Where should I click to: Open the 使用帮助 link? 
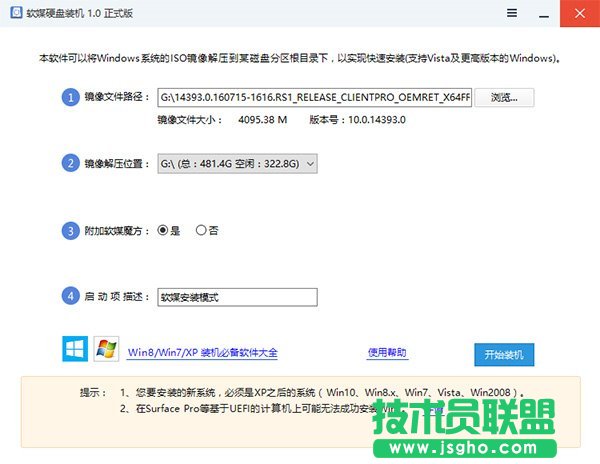click(x=387, y=352)
